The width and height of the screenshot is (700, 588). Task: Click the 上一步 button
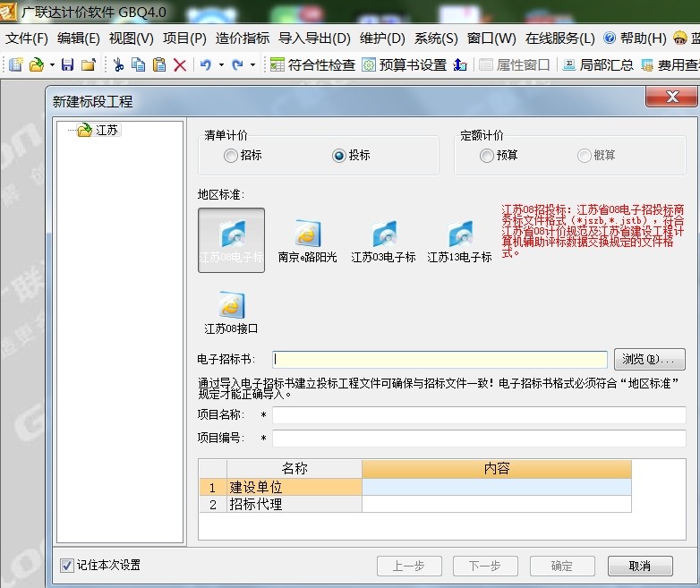[x=409, y=567]
